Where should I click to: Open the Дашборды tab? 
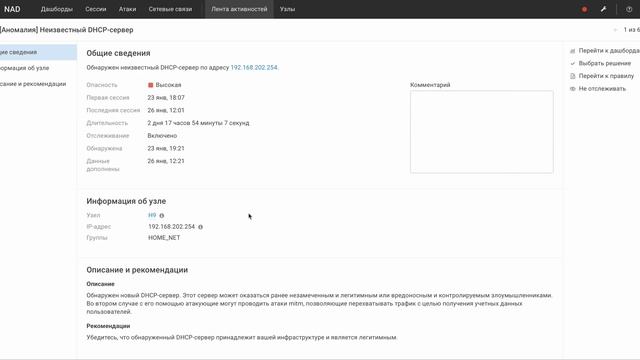pyautogui.click(x=57, y=9)
